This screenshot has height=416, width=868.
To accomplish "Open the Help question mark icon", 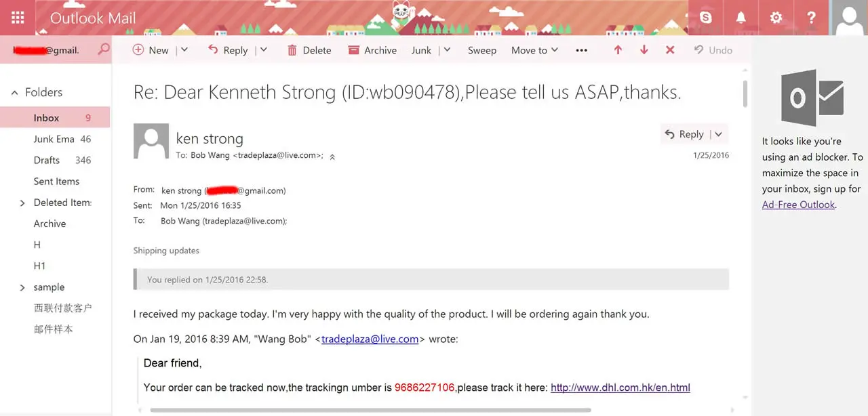I will point(811,18).
